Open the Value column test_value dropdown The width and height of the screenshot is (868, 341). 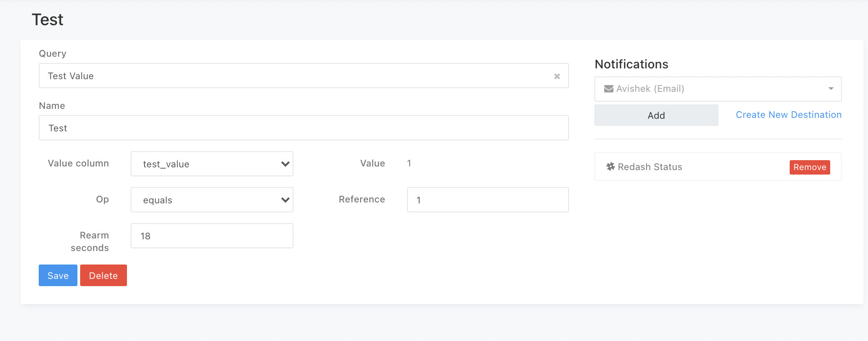point(212,164)
